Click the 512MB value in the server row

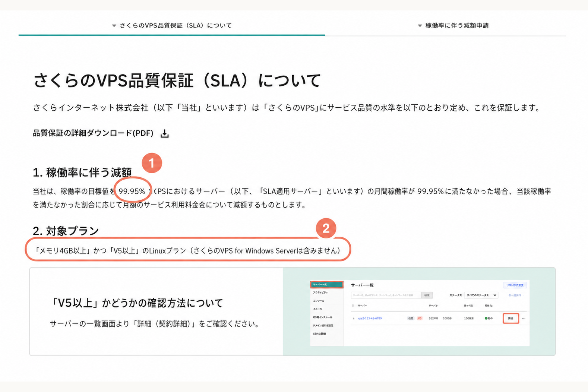(x=433, y=318)
